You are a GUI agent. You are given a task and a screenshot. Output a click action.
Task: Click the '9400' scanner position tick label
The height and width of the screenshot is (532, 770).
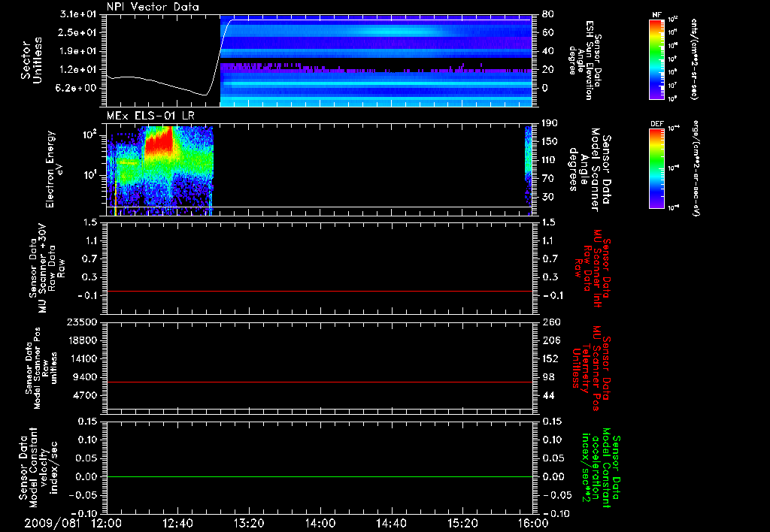point(87,377)
